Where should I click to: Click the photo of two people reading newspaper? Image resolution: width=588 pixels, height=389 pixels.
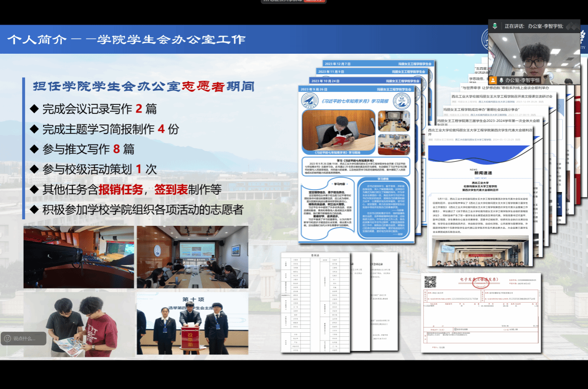coord(78,325)
